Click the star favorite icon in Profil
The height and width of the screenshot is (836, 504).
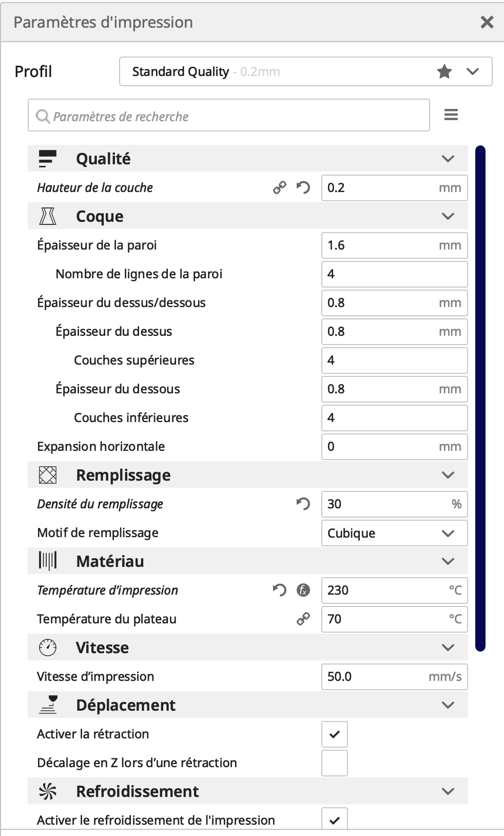coord(444,71)
